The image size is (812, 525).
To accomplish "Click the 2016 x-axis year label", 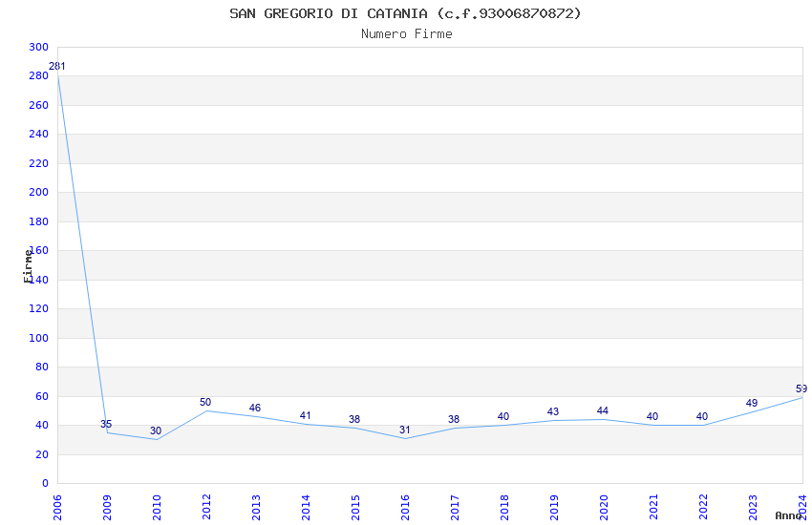I will (405, 508).
